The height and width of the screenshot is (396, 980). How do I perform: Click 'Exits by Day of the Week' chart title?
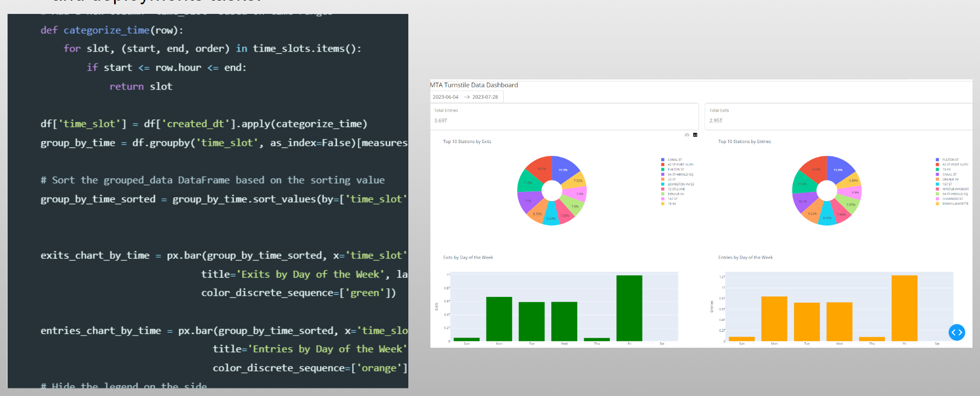point(468,257)
